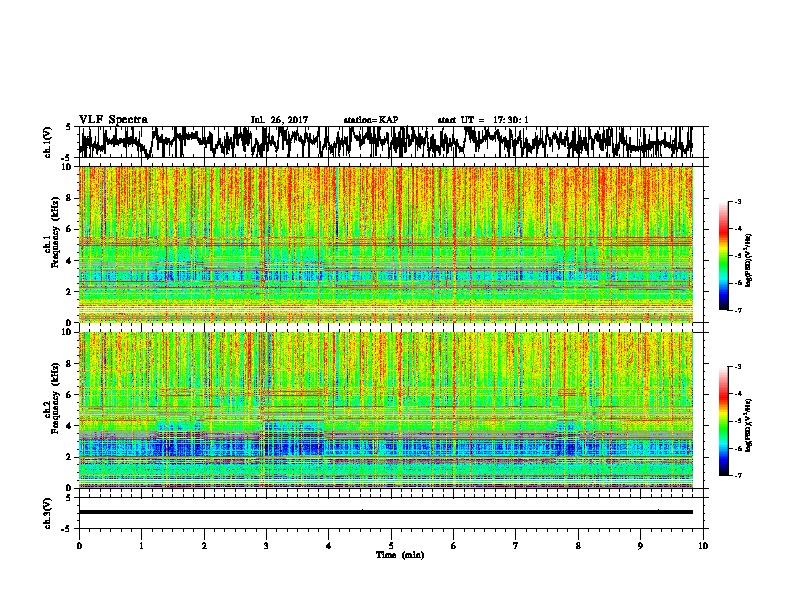
Task: Click the ch.2 colorbar gradient
Action: [723, 421]
